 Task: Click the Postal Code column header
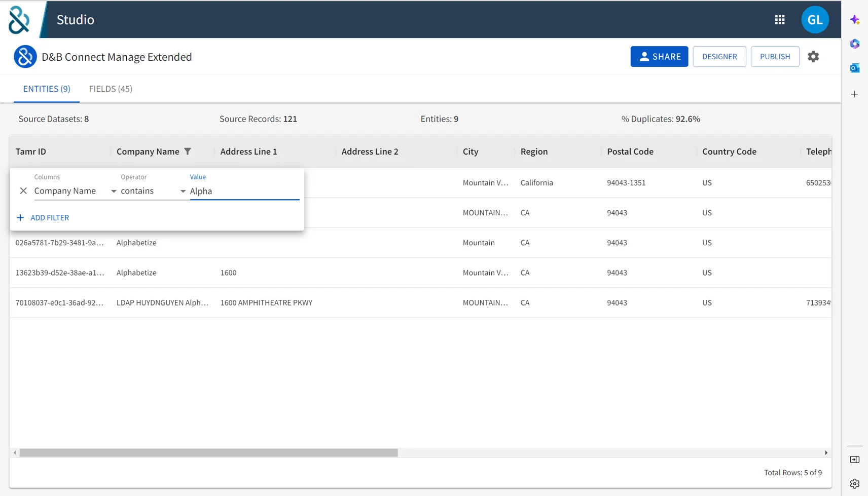(x=630, y=151)
